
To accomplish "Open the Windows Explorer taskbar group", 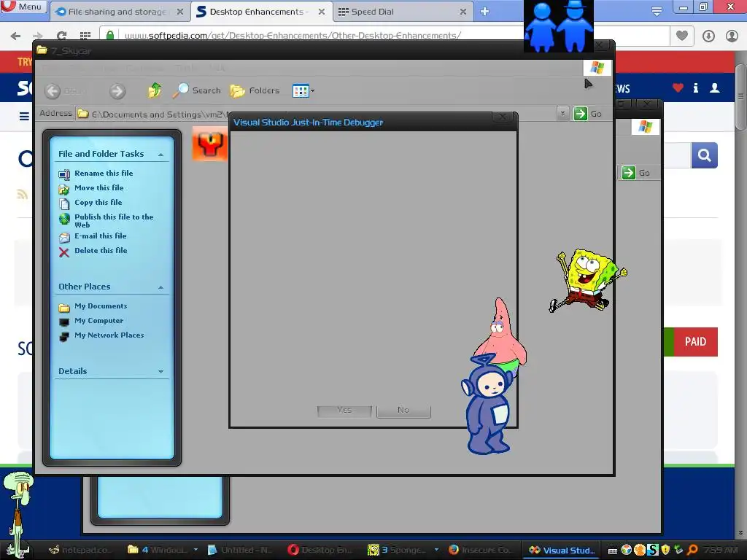I will click(163, 550).
